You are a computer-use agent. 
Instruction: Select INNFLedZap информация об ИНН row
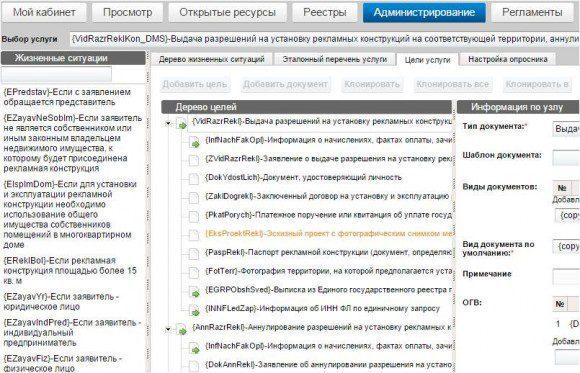322,309
